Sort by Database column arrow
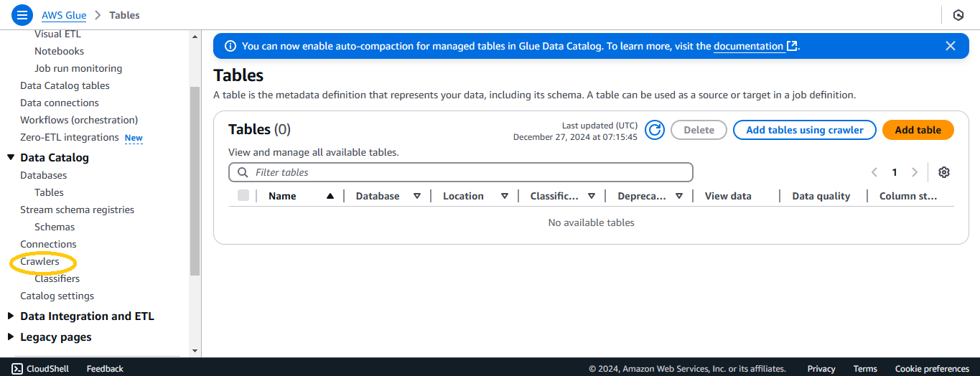The height and width of the screenshot is (376, 980). pyautogui.click(x=417, y=196)
